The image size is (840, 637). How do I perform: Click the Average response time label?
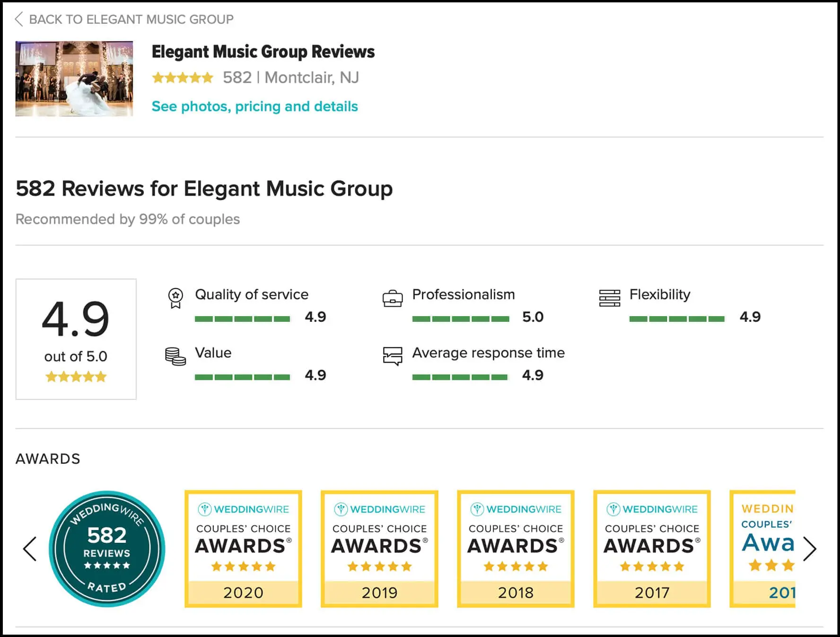489,353
